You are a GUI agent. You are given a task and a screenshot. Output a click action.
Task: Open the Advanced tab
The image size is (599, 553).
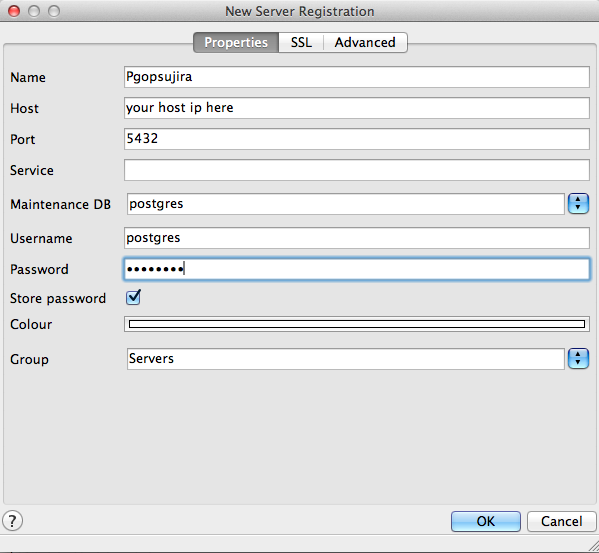click(x=365, y=42)
